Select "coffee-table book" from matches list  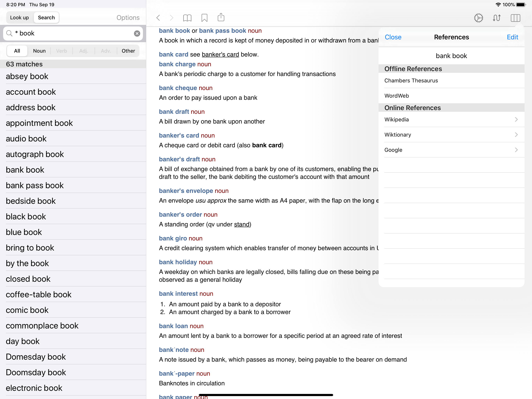click(x=39, y=294)
